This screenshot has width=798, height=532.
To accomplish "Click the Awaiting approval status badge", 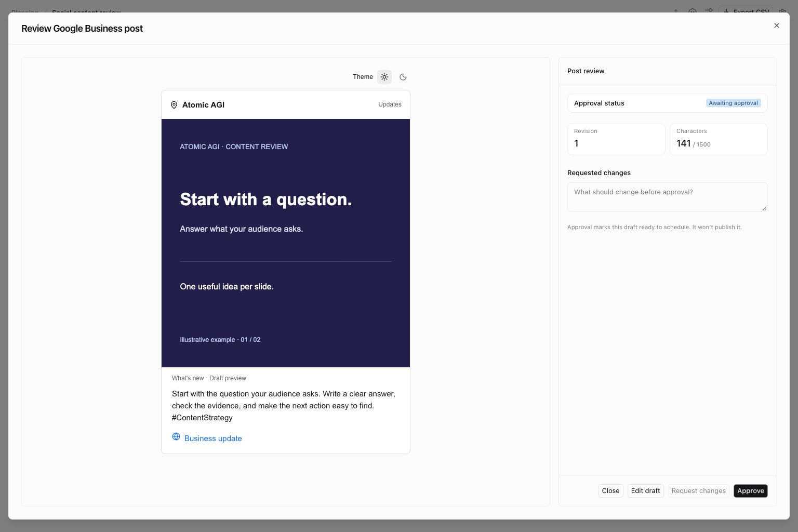I will (x=734, y=103).
